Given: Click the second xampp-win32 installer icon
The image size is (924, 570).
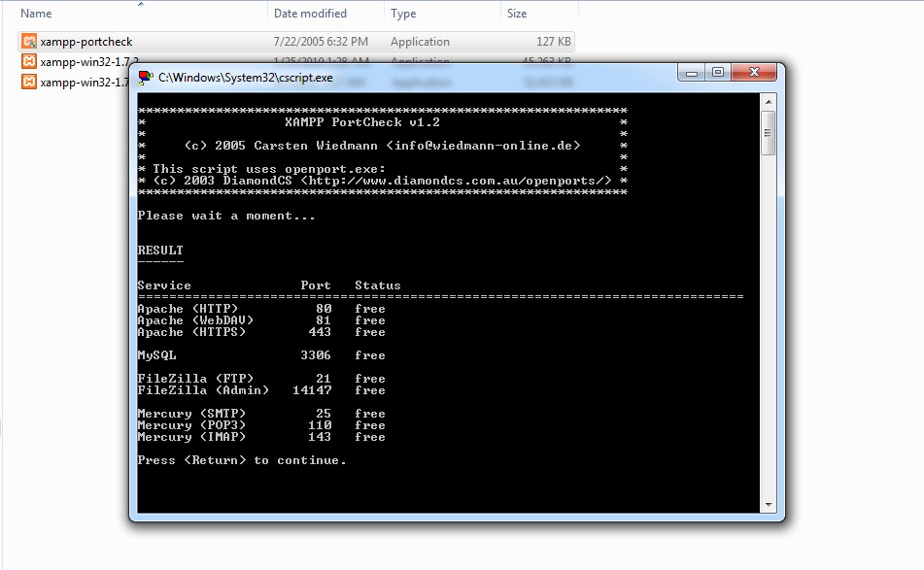Looking at the screenshot, I should click(29, 61).
